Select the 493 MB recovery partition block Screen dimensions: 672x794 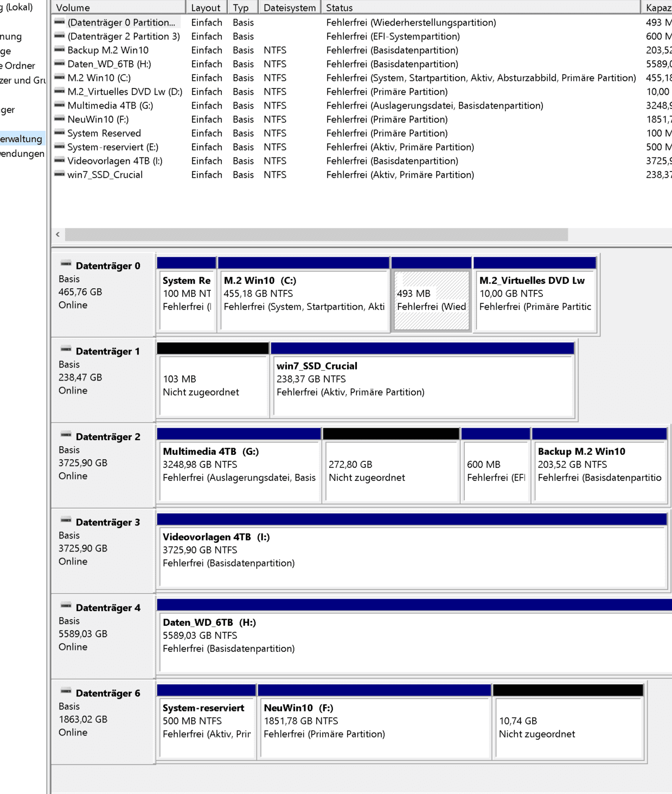432,294
